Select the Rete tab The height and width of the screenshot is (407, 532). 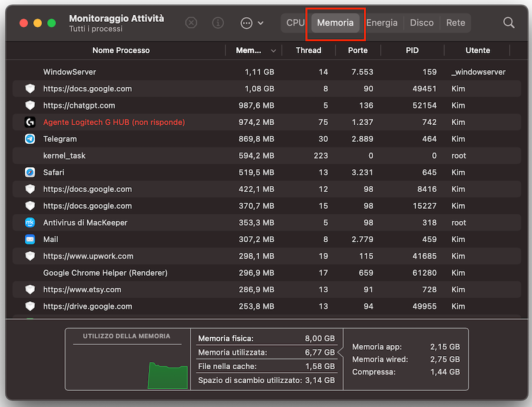(x=455, y=23)
